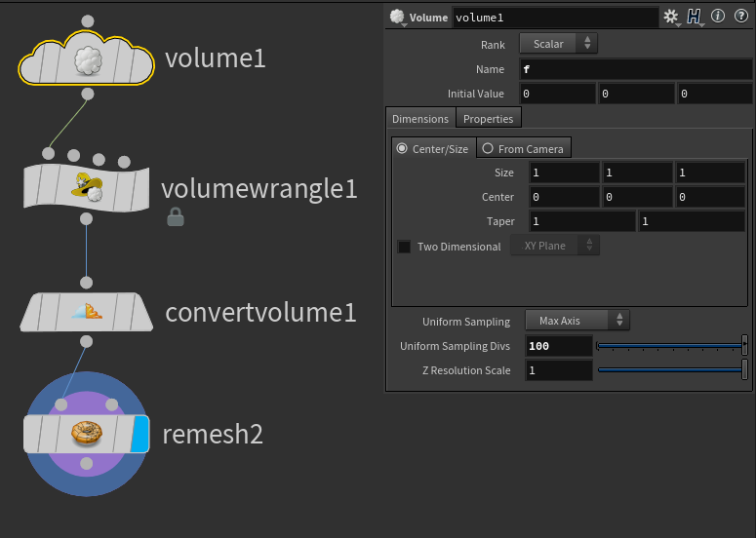Click the output connector of remesh2

pos(86,463)
